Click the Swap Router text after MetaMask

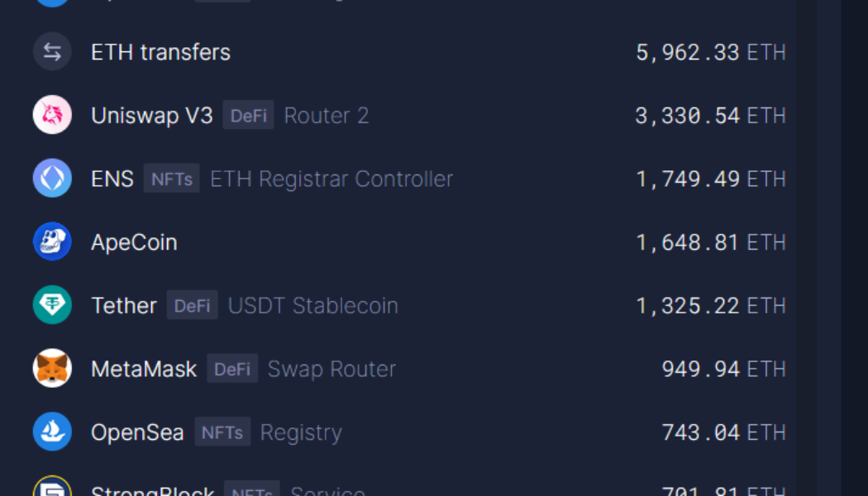coord(331,369)
